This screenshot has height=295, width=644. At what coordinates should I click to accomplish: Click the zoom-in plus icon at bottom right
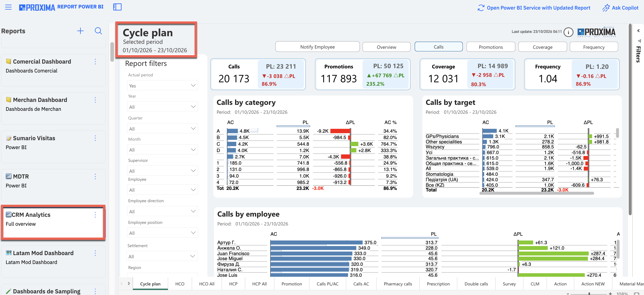(x=610, y=293)
